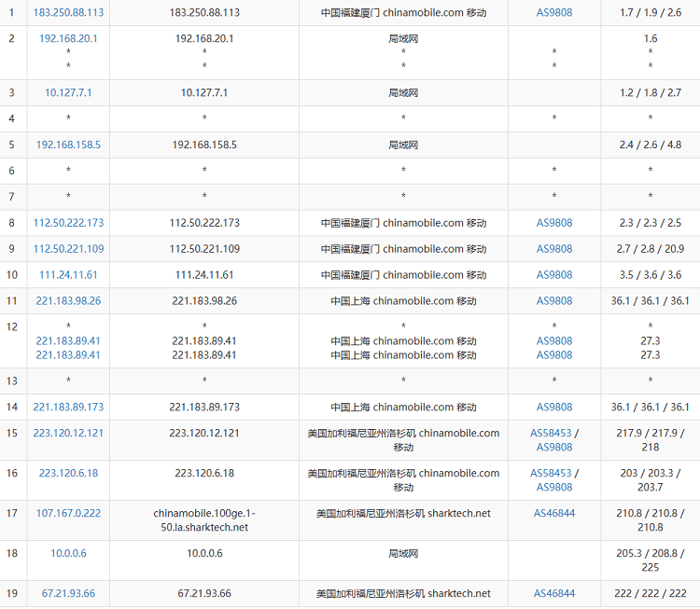Follow the blue 192.168.158.5 link in hop 5
This screenshot has width=700, height=609.
click(68, 145)
